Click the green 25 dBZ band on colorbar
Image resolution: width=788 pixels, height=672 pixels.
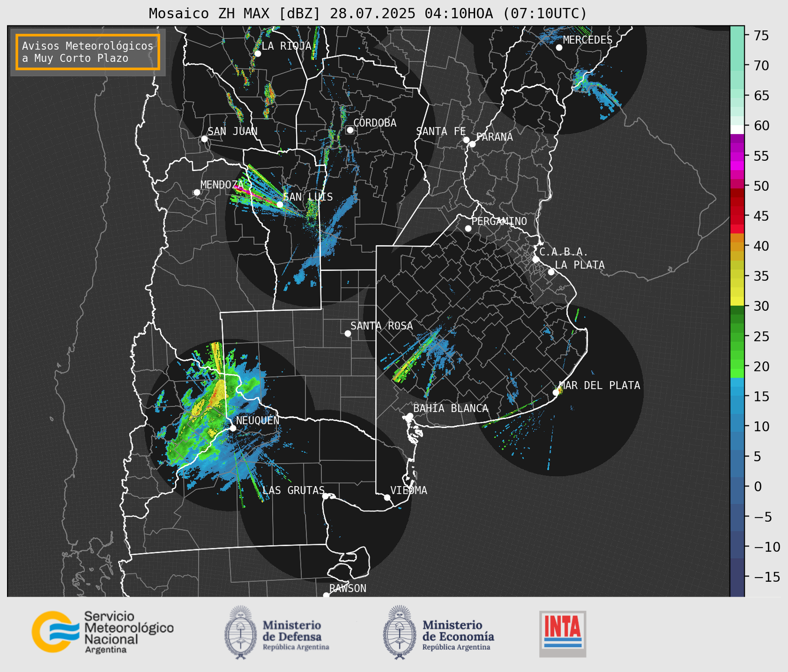tap(737, 336)
